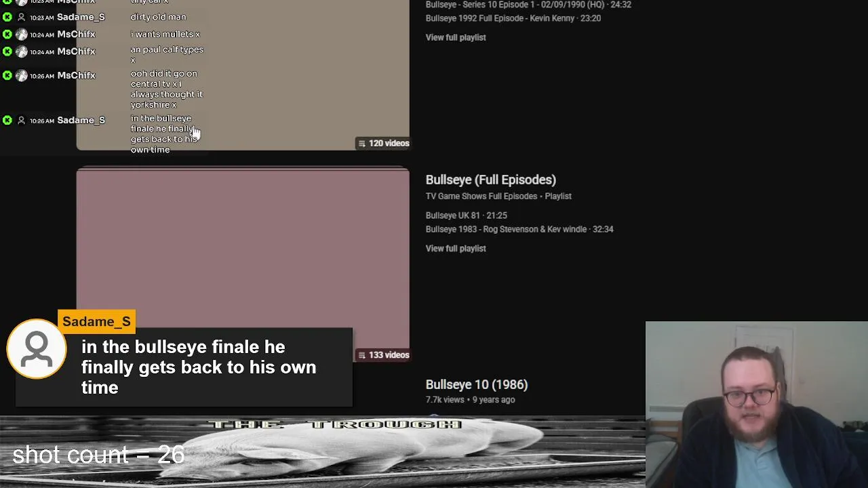The height and width of the screenshot is (488, 868).
Task: Click the orange Sadame_S name tag
Action: point(96,321)
